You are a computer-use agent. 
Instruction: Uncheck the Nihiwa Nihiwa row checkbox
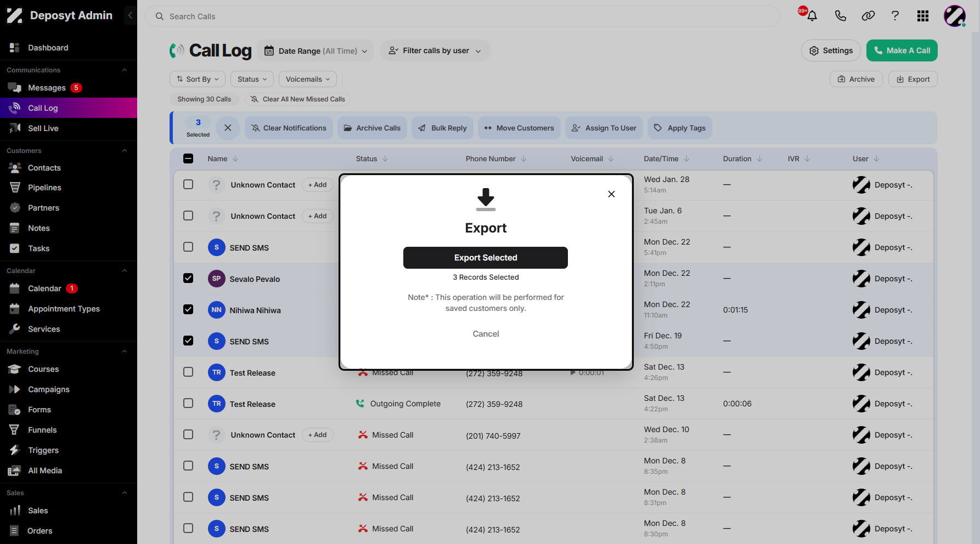(x=188, y=309)
